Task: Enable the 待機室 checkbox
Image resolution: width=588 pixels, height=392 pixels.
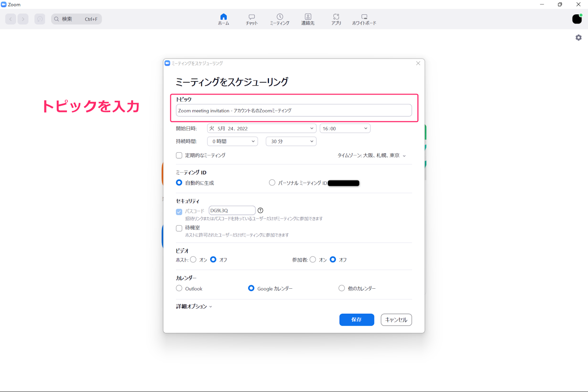Action: point(179,228)
